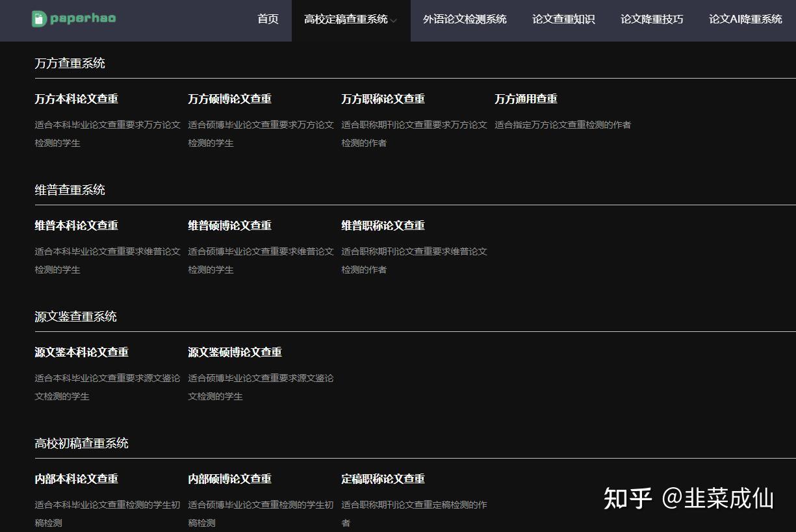The width and height of the screenshot is (796, 532).
Task: Choose 定稿职称论文查重
Action: 383,479
